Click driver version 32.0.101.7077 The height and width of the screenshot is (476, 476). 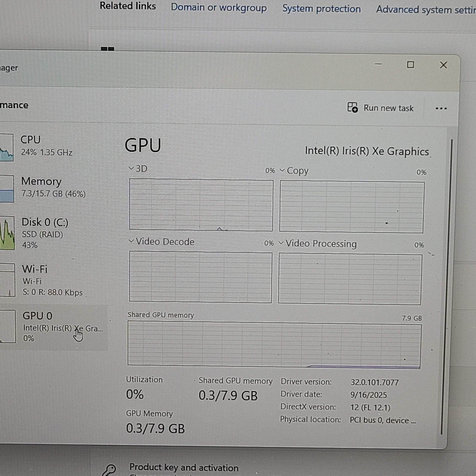tap(375, 382)
